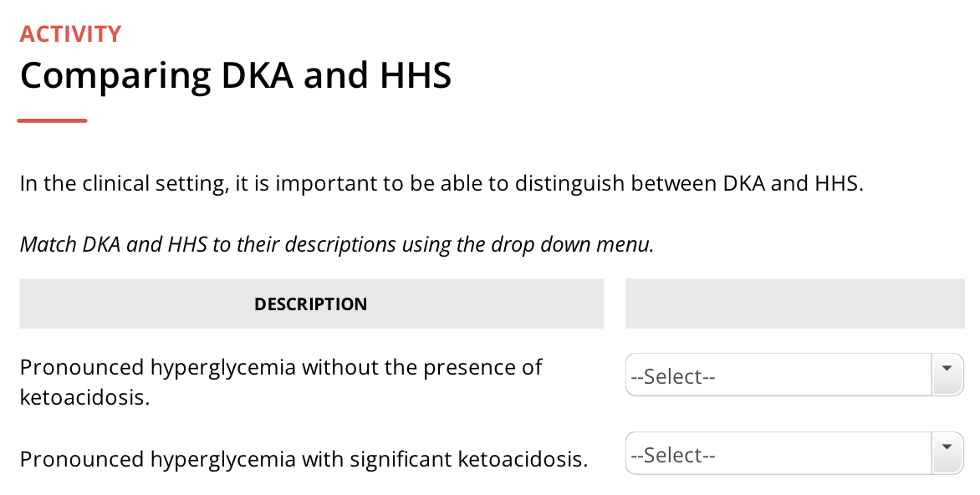Viewport: 980px width, 495px height.
Task: Click the sentence beginning In the clinical setting
Action: [x=442, y=184]
